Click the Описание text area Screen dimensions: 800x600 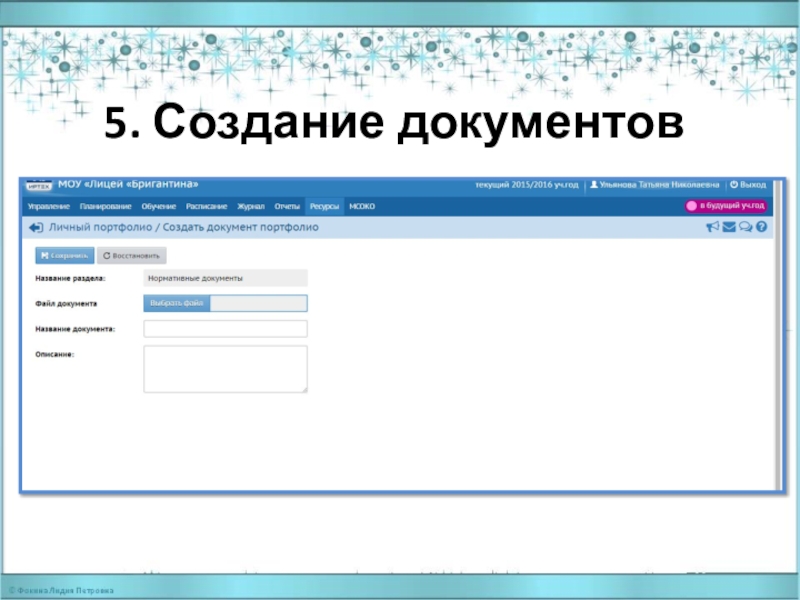click(x=226, y=369)
